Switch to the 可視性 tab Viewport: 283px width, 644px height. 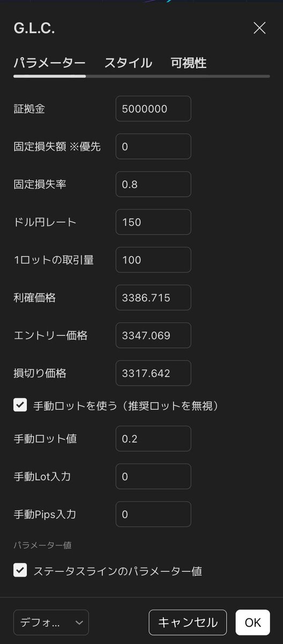(189, 63)
